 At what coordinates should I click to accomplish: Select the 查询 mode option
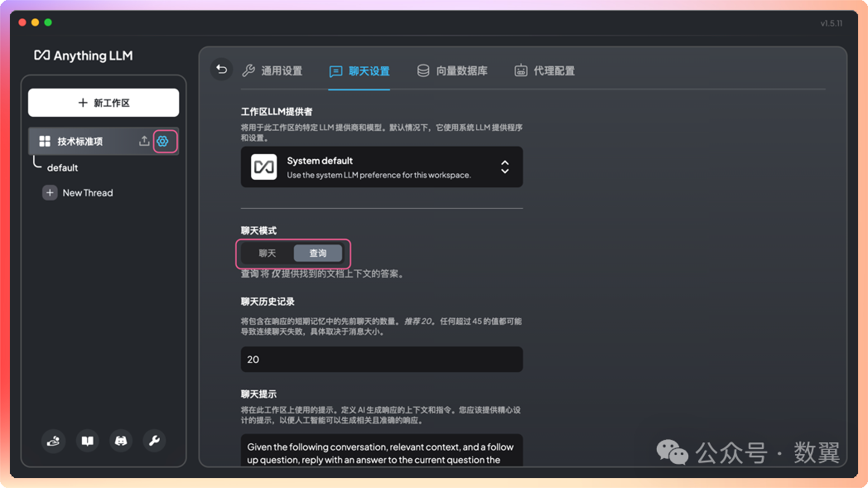[x=318, y=253]
